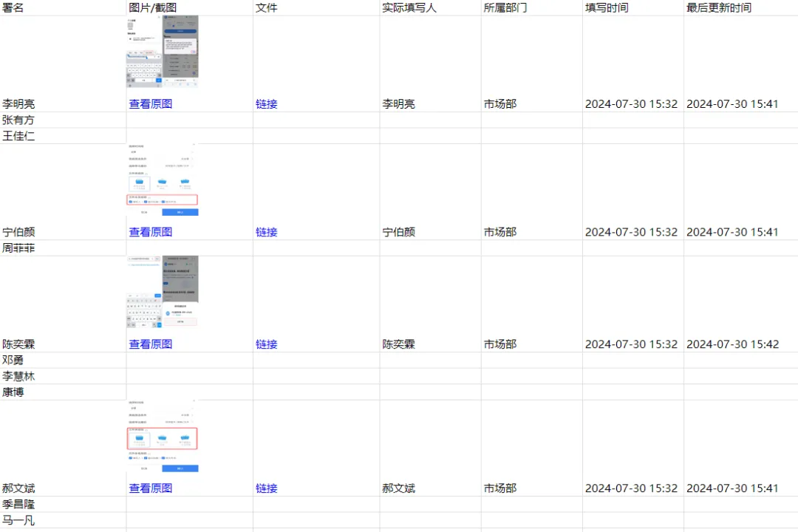Click 查看原图 link for 陈奕霖
The image size is (798, 532).
[151, 344]
